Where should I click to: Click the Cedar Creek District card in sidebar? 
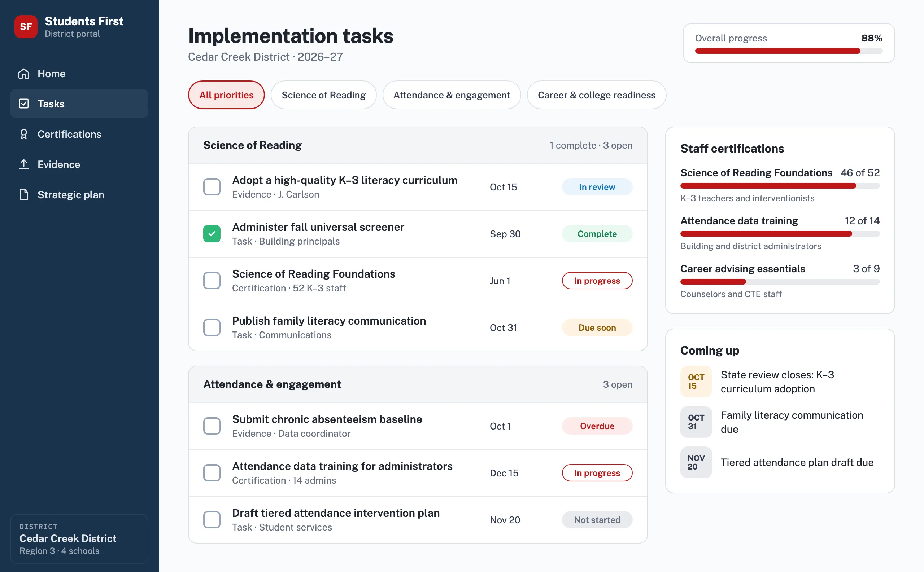point(79,539)
